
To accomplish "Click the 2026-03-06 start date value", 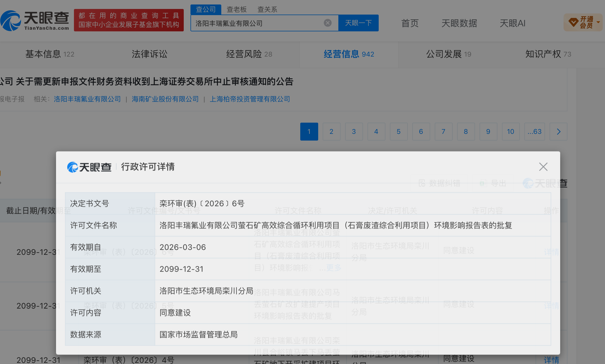I will click(x=183, y=247).
